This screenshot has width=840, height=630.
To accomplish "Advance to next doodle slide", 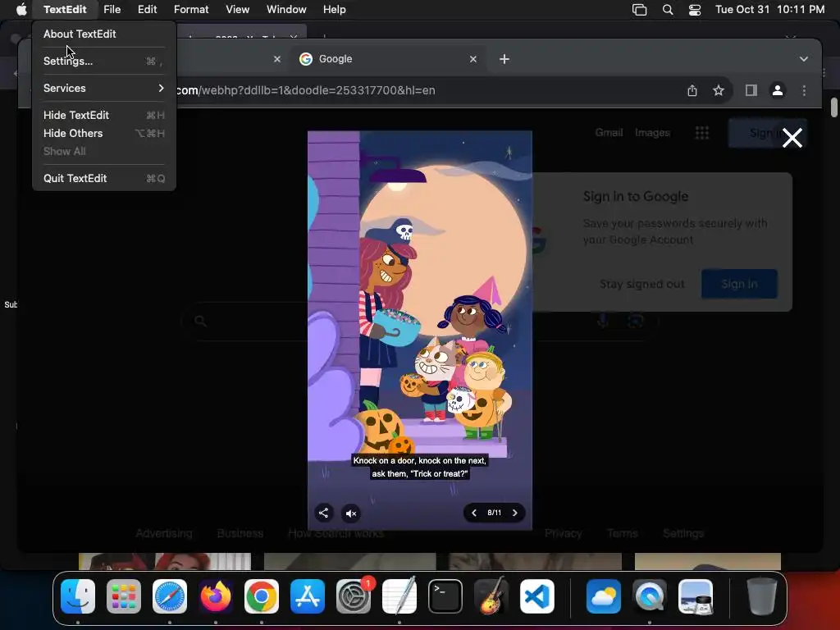I will tap(515, 513).
